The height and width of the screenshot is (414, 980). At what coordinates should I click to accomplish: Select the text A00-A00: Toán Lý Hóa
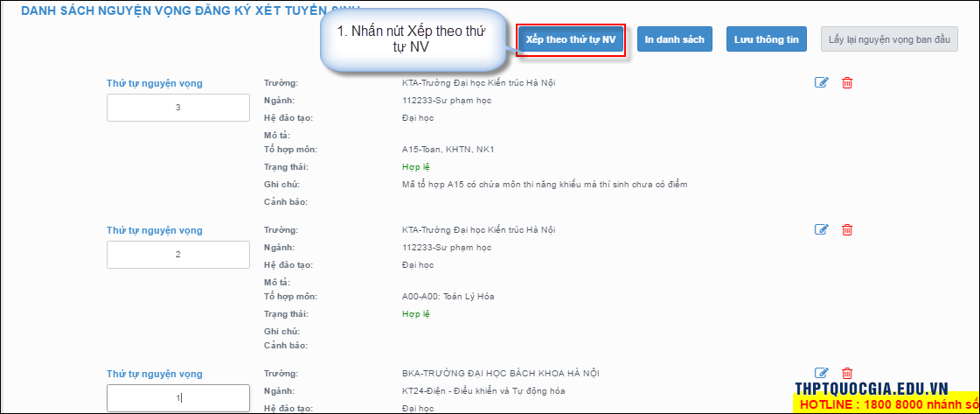[448, 297]
